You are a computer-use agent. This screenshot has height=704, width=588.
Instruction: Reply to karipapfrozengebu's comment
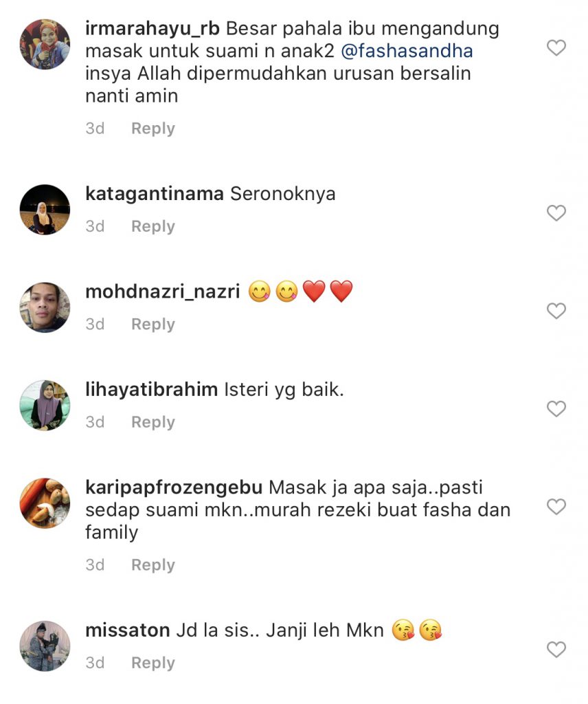tap(153, 565)
